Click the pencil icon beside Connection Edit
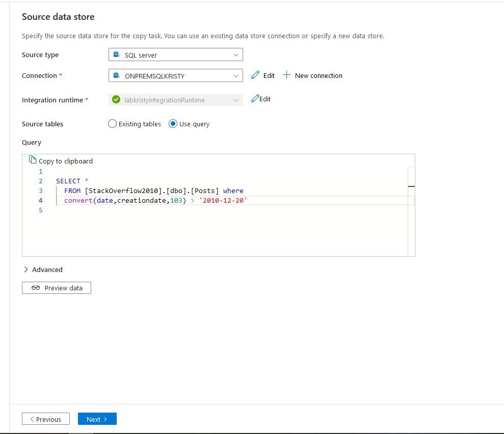This screenshot has width=504, height=434. pyautogui.click(x=255, y=75)
